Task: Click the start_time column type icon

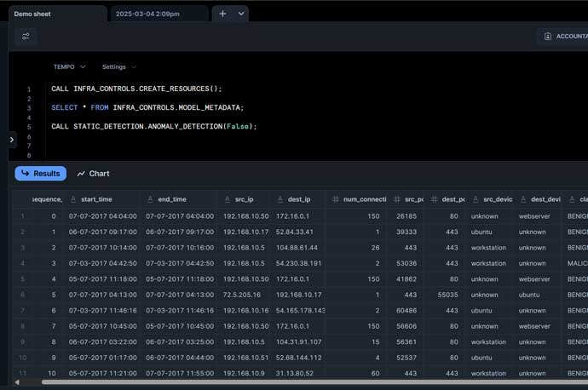Action: pos(73,198)
